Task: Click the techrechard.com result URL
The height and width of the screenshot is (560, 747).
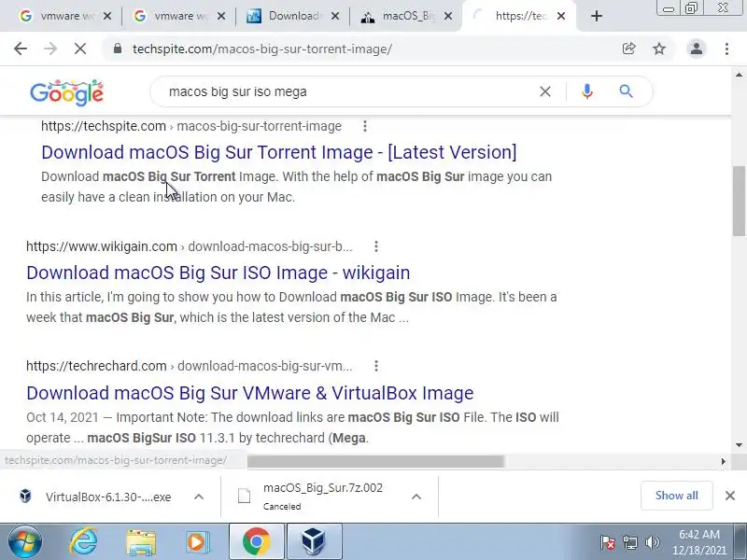Action: click(x=190, y=366)
